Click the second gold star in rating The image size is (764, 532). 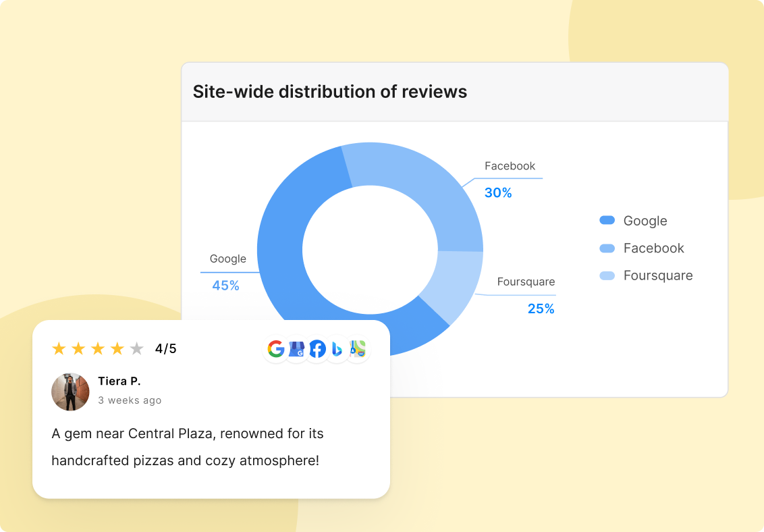tap(78, 348)
